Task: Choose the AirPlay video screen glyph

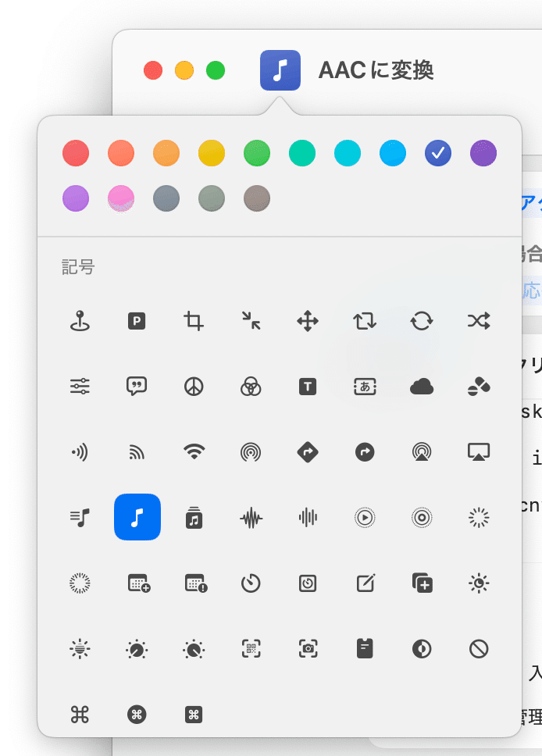Action: (x=479, y=452)
